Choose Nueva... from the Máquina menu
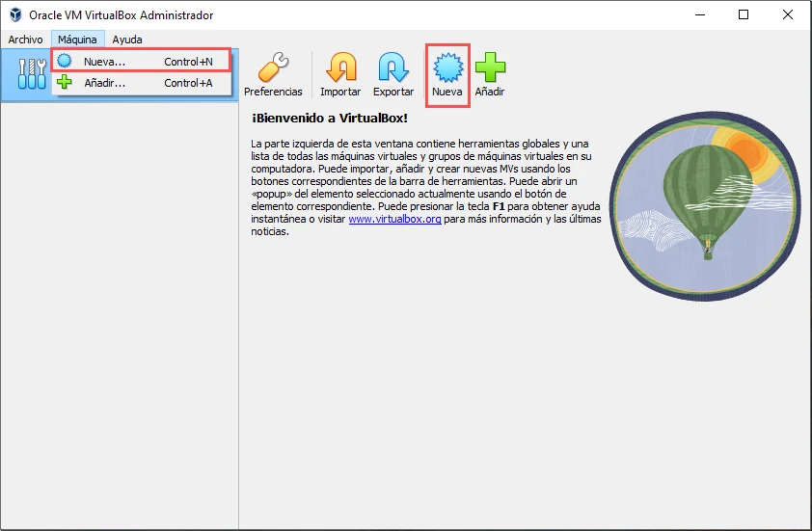 pyautogui.click(x=142, y=62)
